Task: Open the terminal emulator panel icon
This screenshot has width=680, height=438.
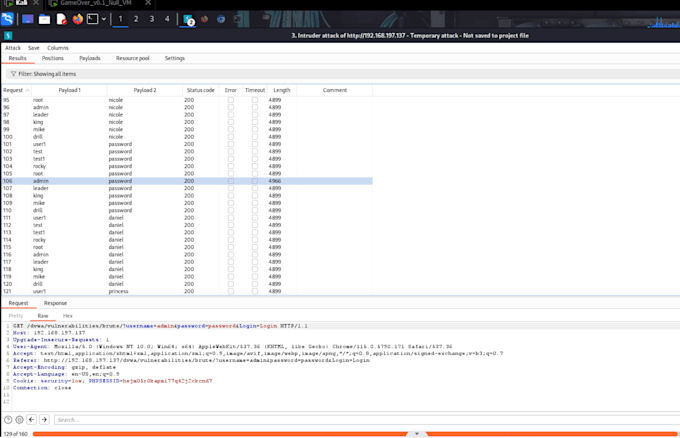Action: tap(92, 19)
